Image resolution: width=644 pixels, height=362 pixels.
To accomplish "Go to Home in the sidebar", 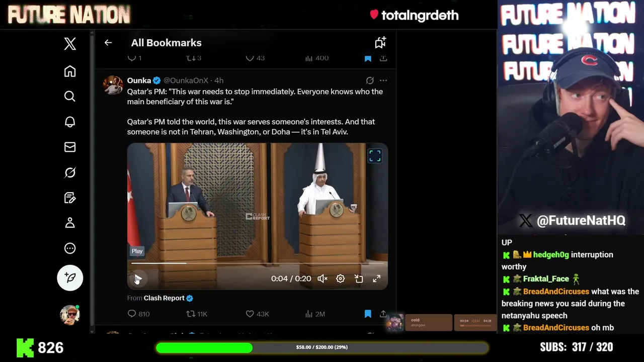I will tap(70, 71).
